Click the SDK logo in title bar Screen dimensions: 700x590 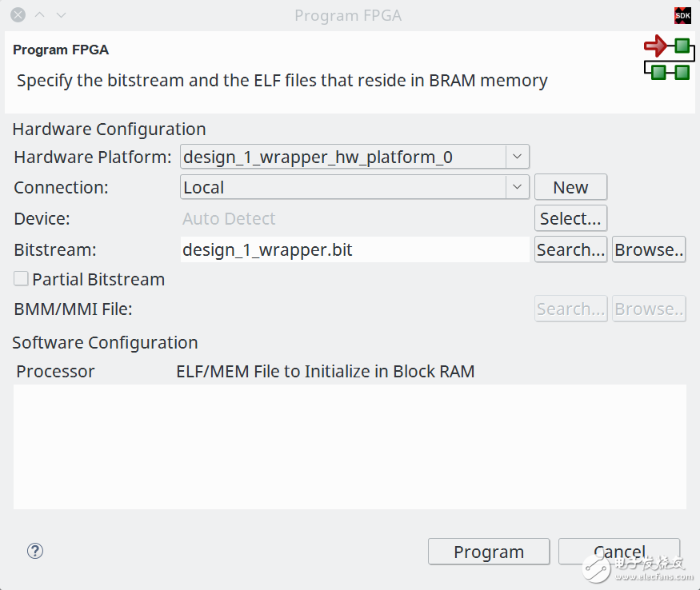pyautogui.click(x=682, y=15)
